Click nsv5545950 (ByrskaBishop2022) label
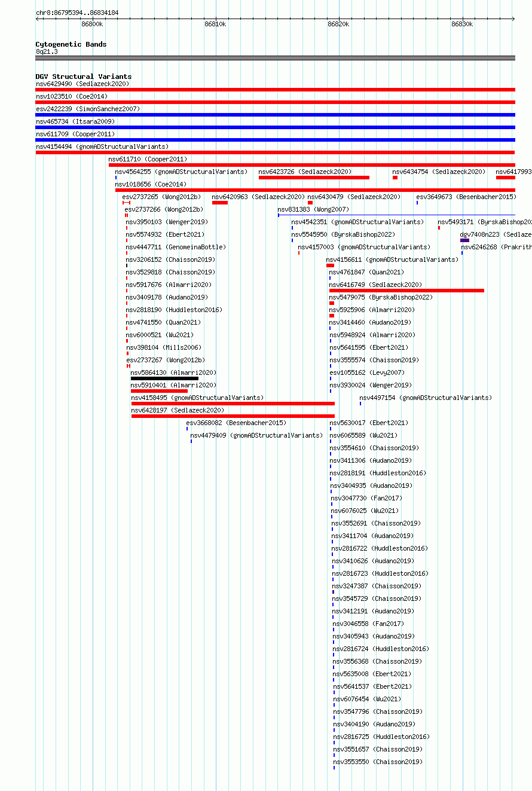The image size is (532, 791). click(343, 235)
